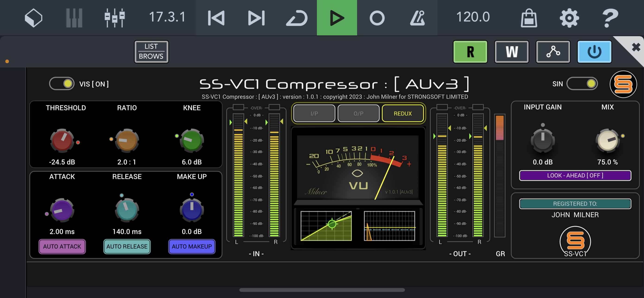The height and width of the screenshot is (298, 644).
Task: Open the mixer faders icon
Action: click(x=115, y=18)
